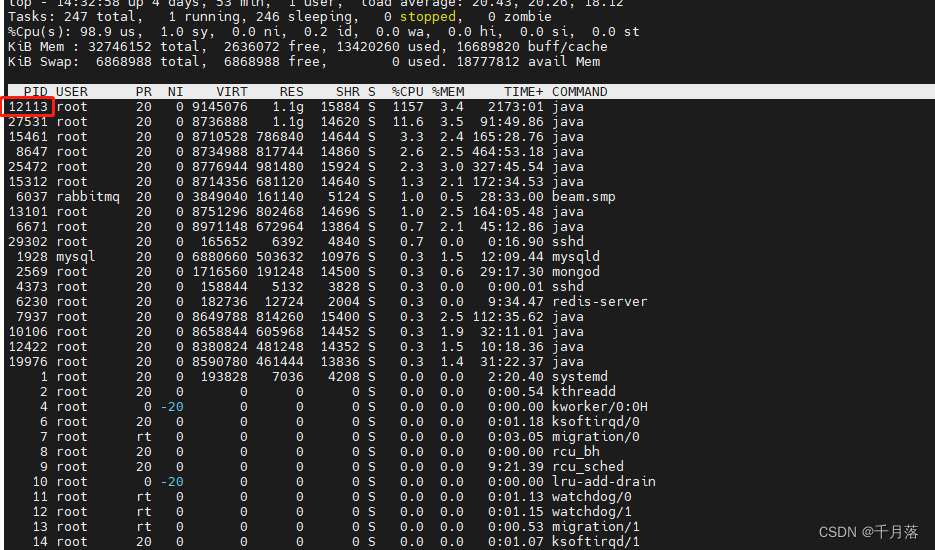Select the 464:53.18 TIME+ value
The image size is (935, 550).
click(x=507, y=152)
